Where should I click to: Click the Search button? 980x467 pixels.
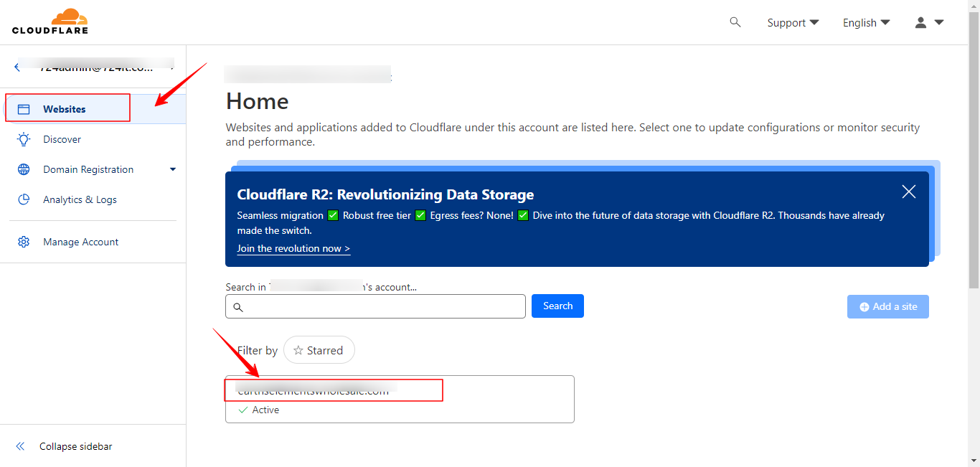(557, 306)
